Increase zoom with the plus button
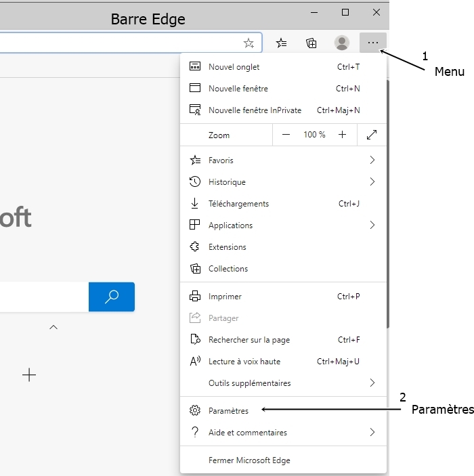This screenshot has width=474, height=476. coord(342,135)
